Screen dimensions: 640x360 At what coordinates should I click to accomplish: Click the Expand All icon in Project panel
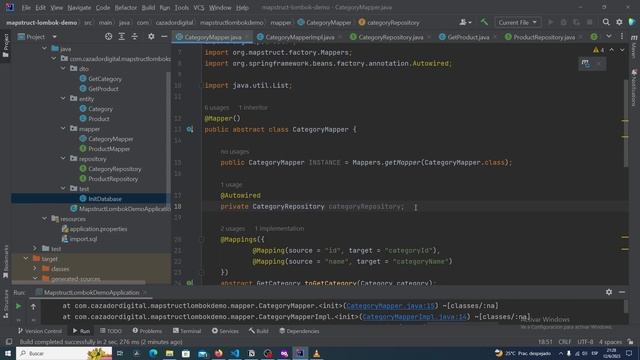[x=121, y=36]
